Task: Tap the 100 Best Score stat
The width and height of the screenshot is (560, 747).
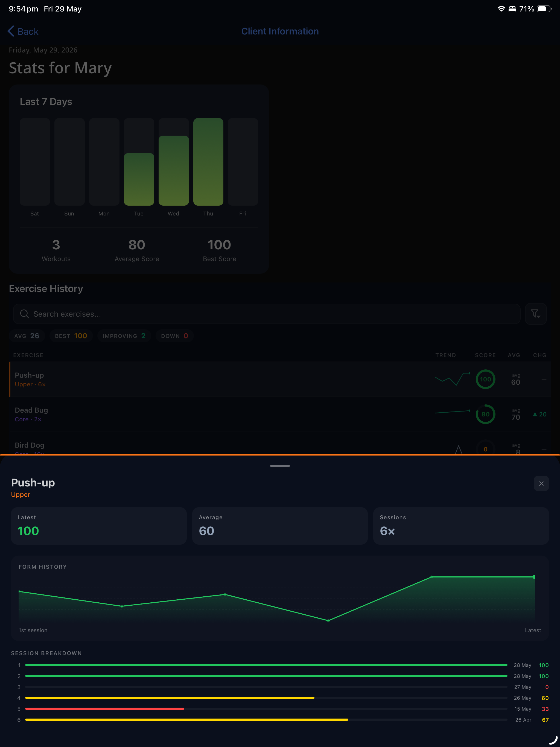Action: (220, 250)
